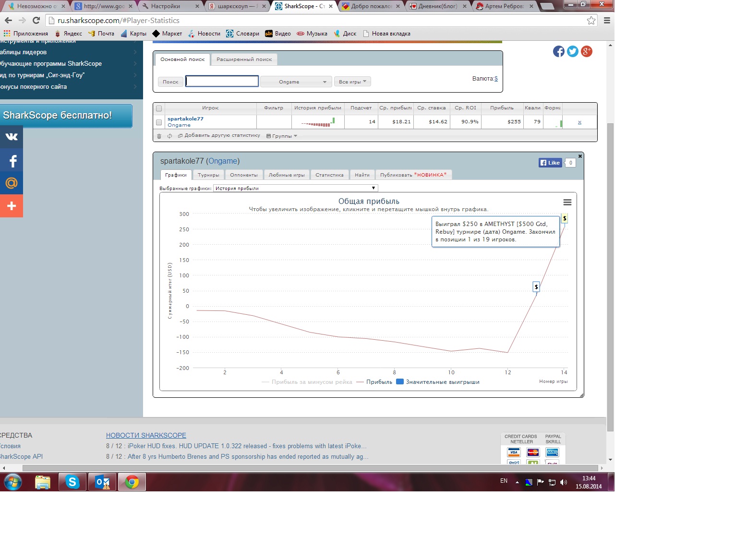This screenshot has height=560, width=747.
Task: Switch to the Турниры tab
Action: click(x=208, y=175)
